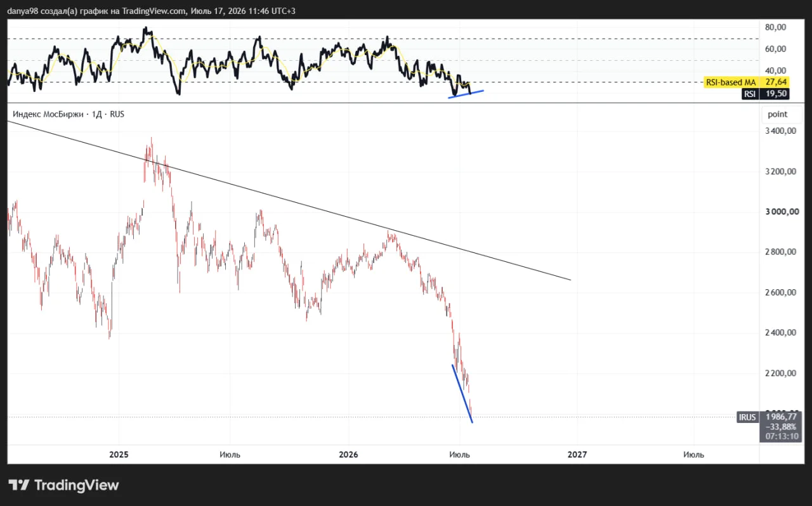Click the TradingView logo icon
The height and width of the screenshot is (506, 812).
coord(19,485)
